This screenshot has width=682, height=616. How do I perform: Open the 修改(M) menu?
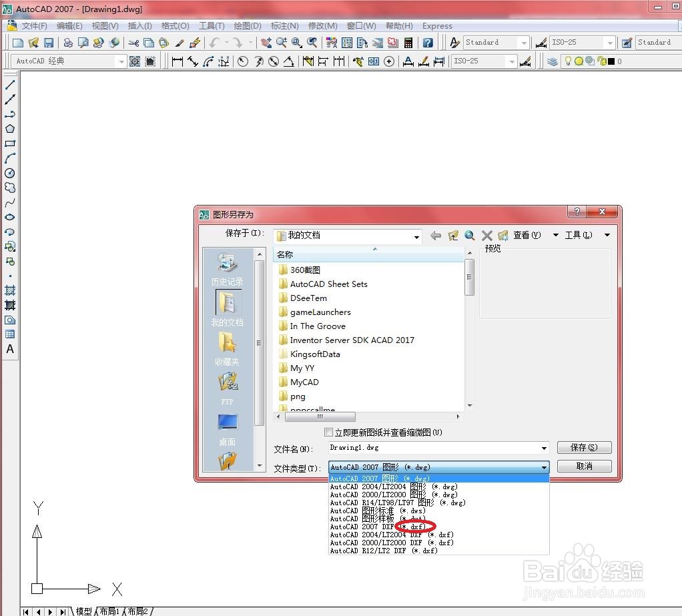[323, 25]
